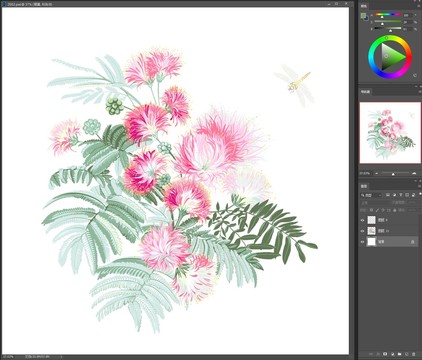Viewport: 422px width, 360px height.
Task: Open the Layers panel options menu
Action: pyautogui.click(x=419, y=186)
